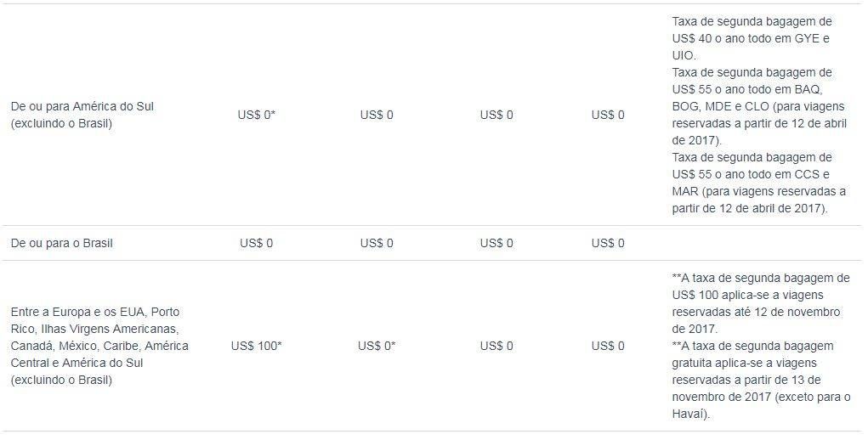The height and width of the screenshot is (440, 868).
Task: Click the third 'US$ 0' in Brasil row
Action: point(496,243)
